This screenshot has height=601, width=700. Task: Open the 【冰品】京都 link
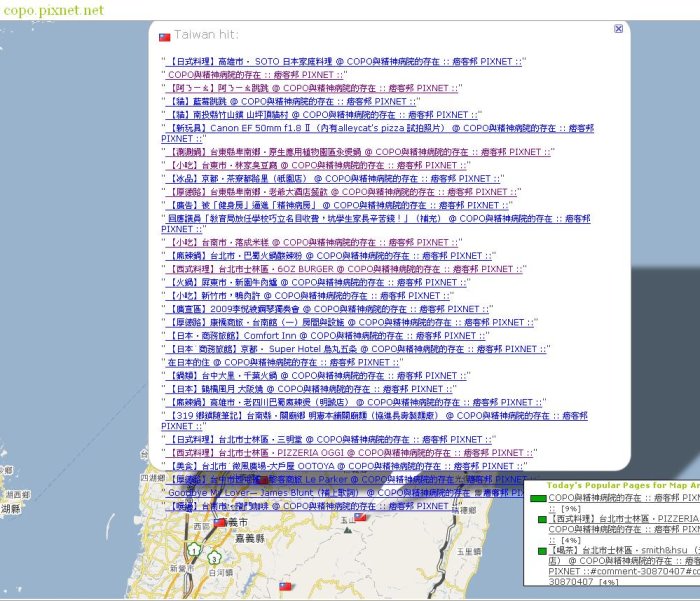click(333, 179)
